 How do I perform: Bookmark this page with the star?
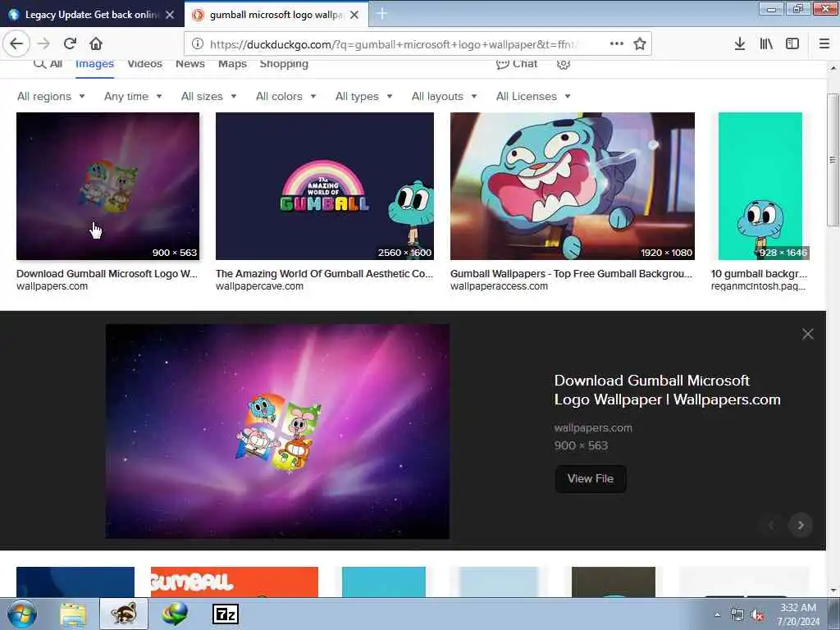click(640, 44)
